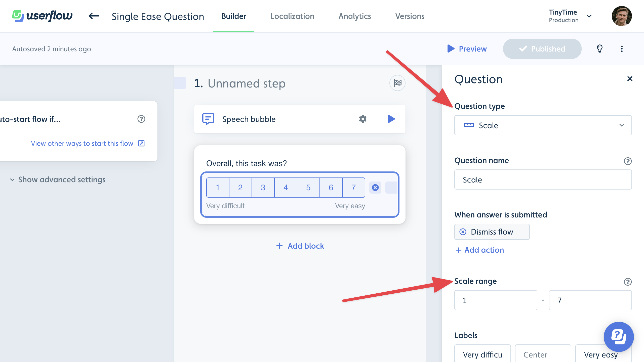This screenshot has width=644, height=362.
Task: Click the 'Very easy' scale label in preview
Action: (350, 206)
